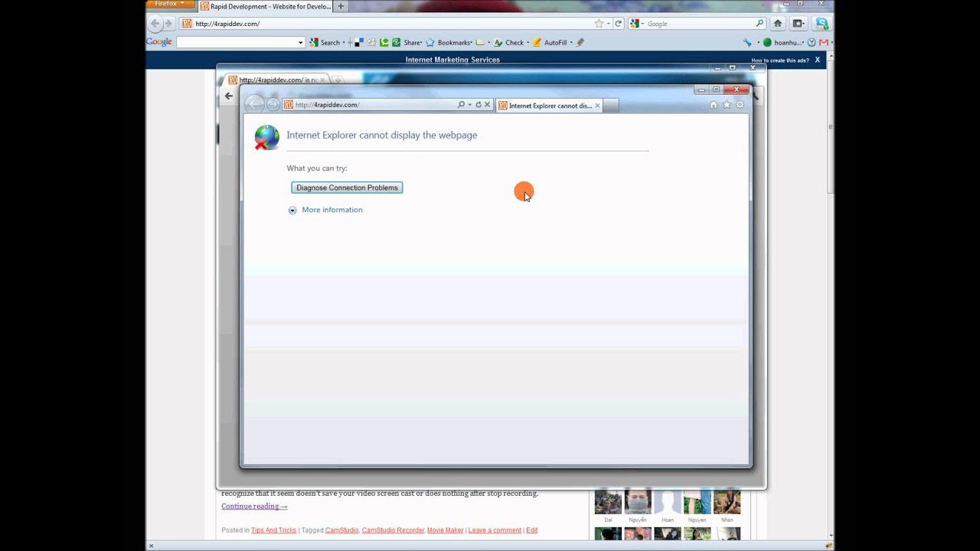Open Hoan profile thumbnail
Screen dimensions: 980x551
pos(667,503)
